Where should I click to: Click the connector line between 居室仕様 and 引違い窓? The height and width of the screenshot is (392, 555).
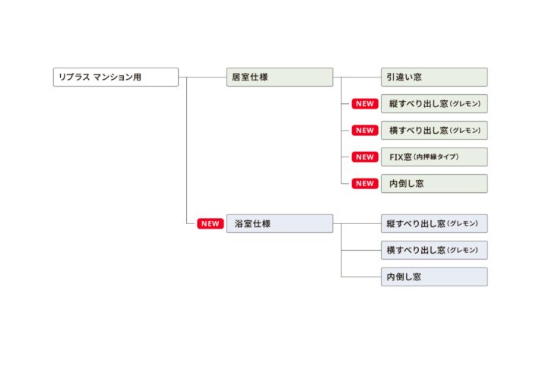coord(357,77)
